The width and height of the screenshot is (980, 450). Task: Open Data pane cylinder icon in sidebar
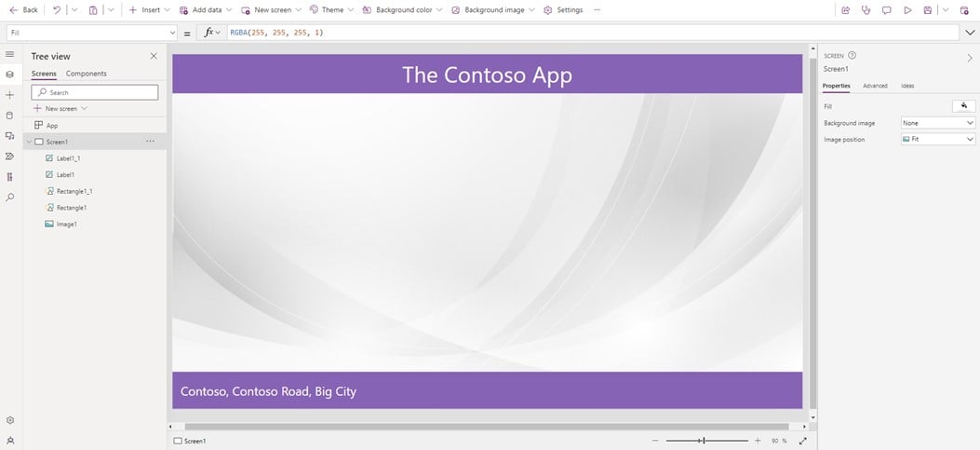coord(9,116)
